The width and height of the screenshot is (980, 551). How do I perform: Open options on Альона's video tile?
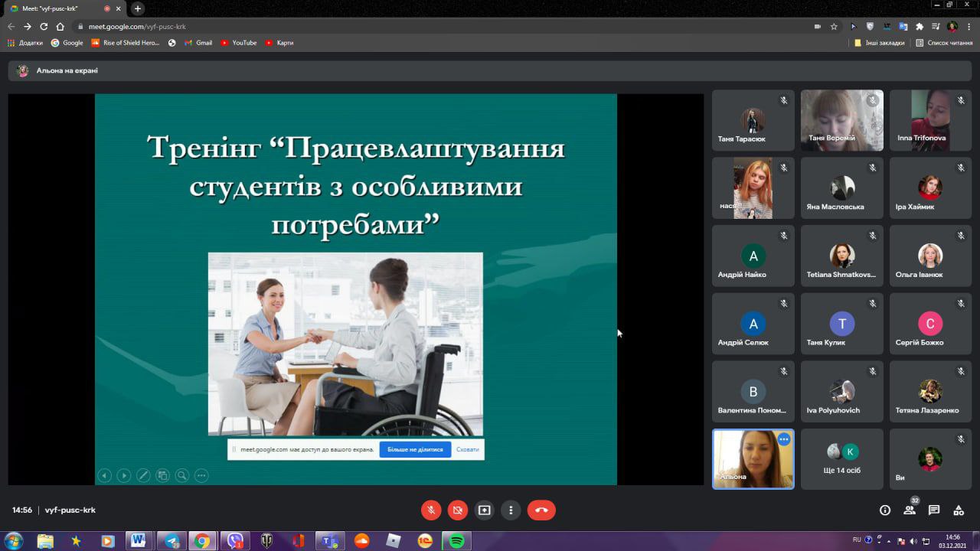click(783, 439)
